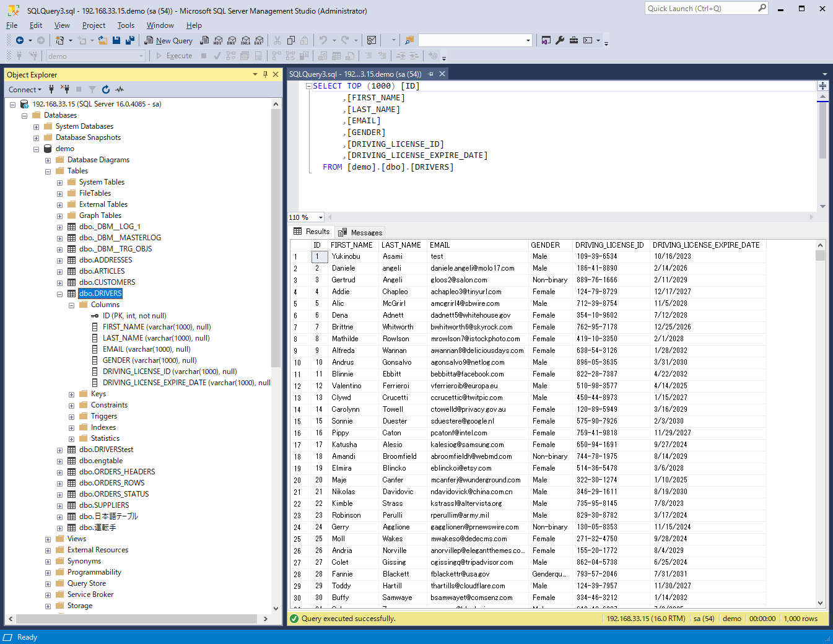Select the EMAIL column in tree

(146, 349)
